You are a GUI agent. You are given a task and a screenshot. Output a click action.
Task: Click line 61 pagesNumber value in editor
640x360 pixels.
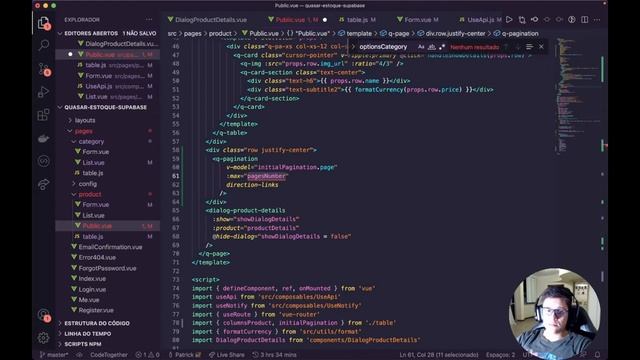pos(266,176)
